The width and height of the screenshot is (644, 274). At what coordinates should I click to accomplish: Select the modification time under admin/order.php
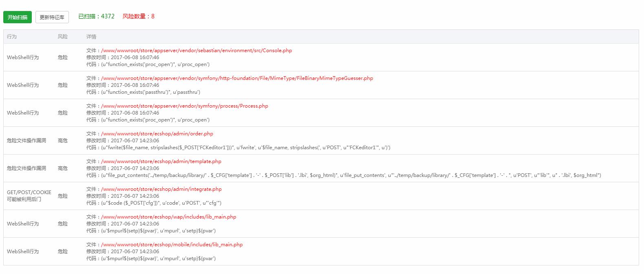pyautogui.click(x=123, y=141)
